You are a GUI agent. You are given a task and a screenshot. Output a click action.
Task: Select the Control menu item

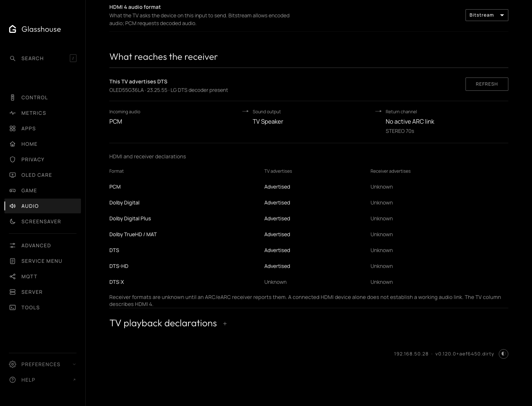click(42, 97)
